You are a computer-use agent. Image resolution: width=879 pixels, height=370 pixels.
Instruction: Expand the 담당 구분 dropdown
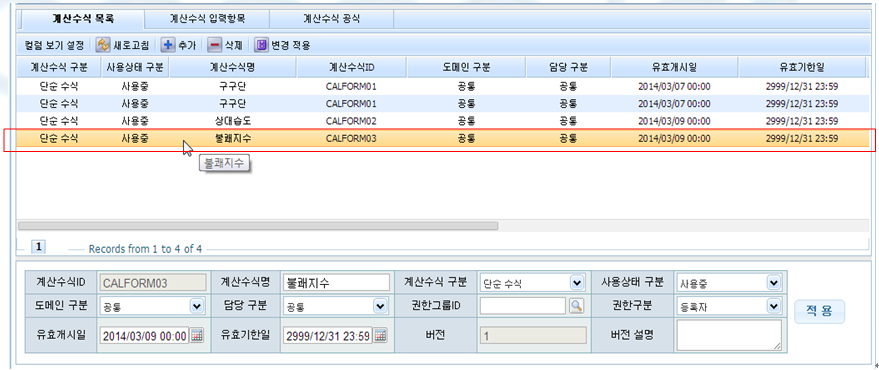coord(380,306)
